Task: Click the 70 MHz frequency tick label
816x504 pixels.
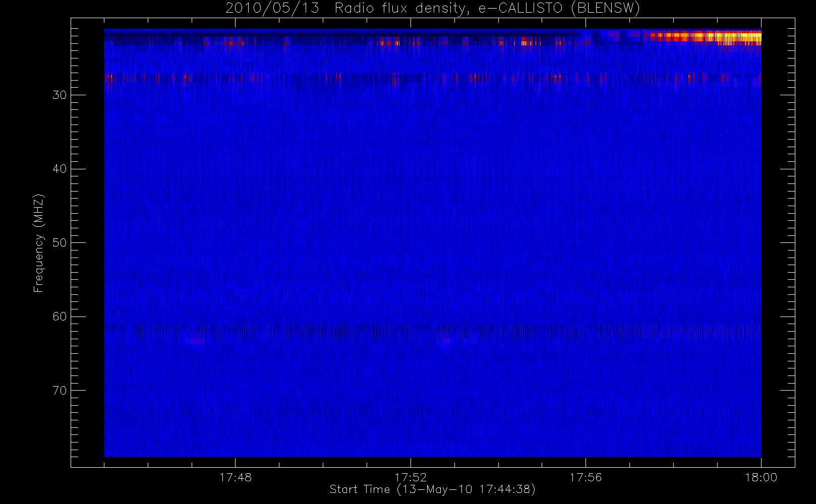Action: pos(60,390)
